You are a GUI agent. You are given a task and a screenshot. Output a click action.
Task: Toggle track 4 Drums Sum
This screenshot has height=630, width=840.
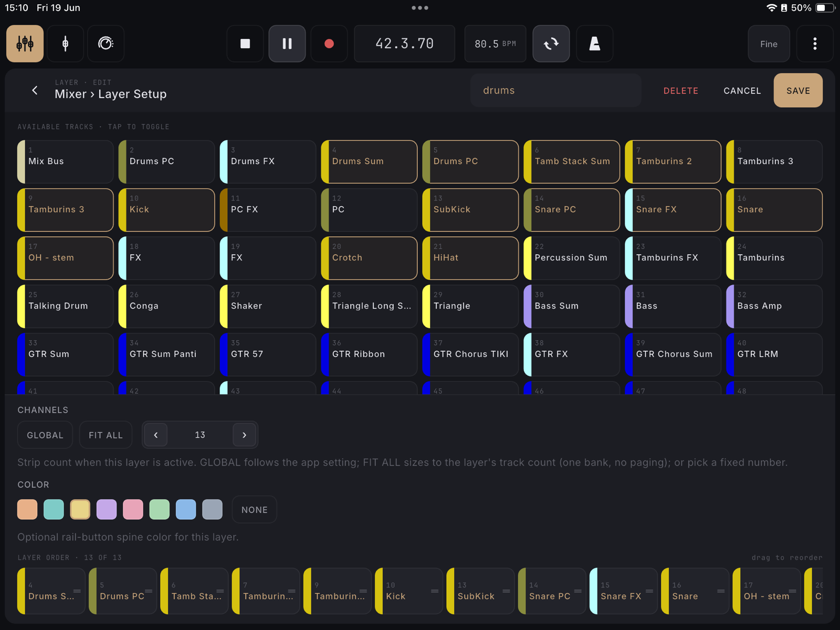369,162
